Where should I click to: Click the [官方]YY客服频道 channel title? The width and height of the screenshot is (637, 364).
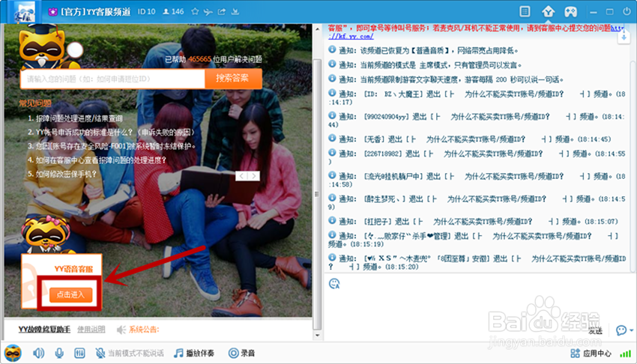pos(95,12)
